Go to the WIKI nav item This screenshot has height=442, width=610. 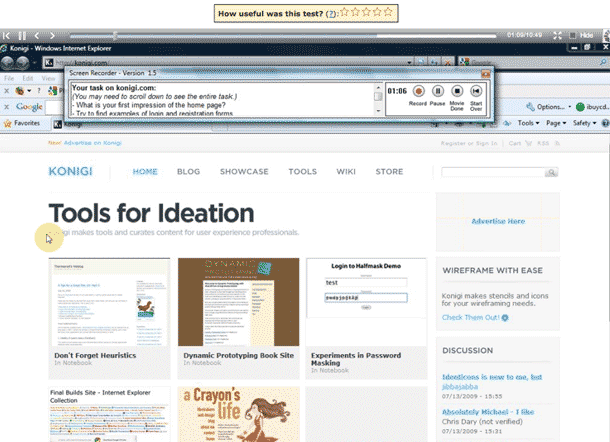[x=346, y=172]
